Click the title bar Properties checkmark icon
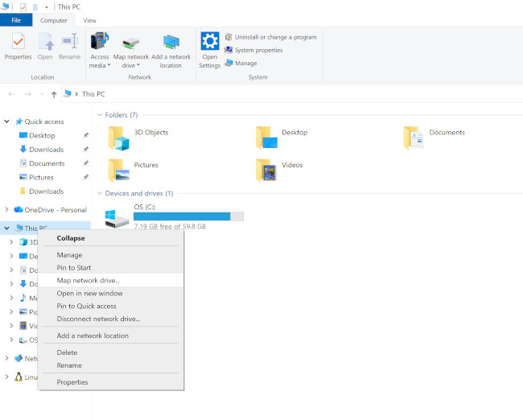This screenshot has height=420, width=523. tap(23, 6)
